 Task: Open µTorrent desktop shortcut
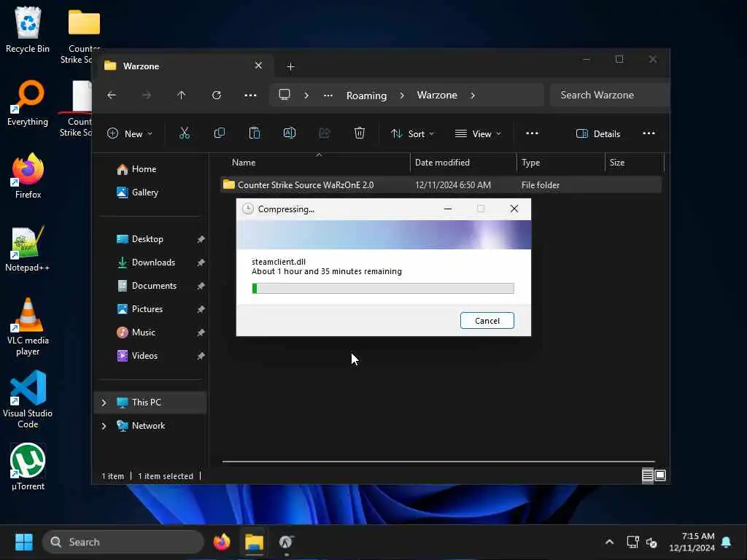pos(28,467)
